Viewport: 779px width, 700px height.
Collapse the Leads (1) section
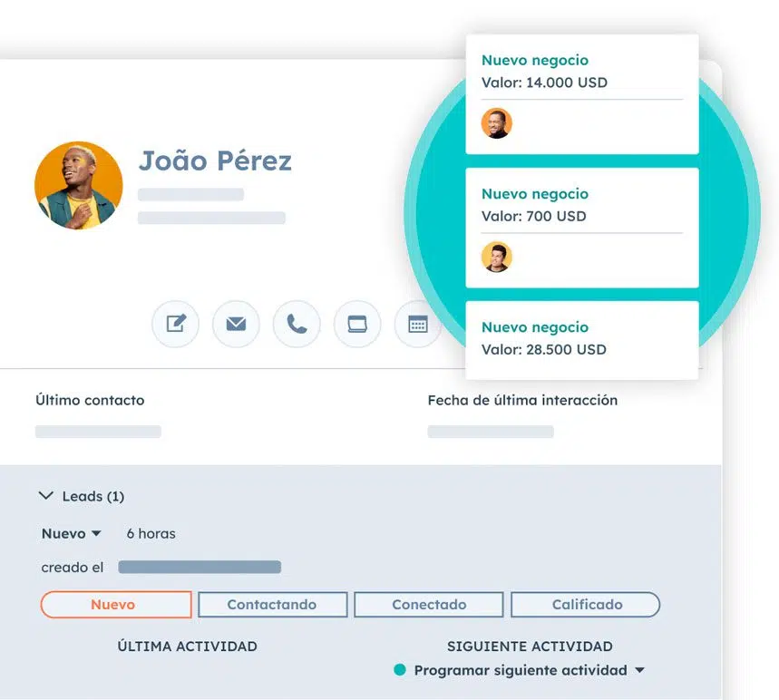pos(46,496)
